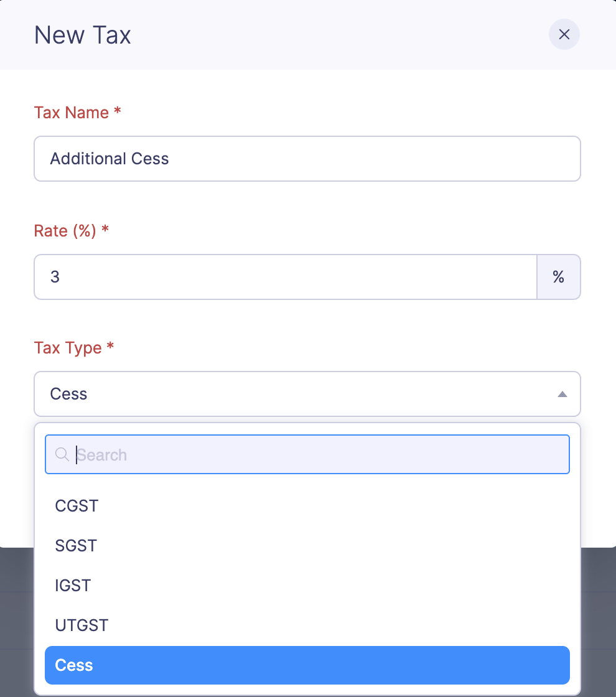Choose SGST from the tax type options

76,545
